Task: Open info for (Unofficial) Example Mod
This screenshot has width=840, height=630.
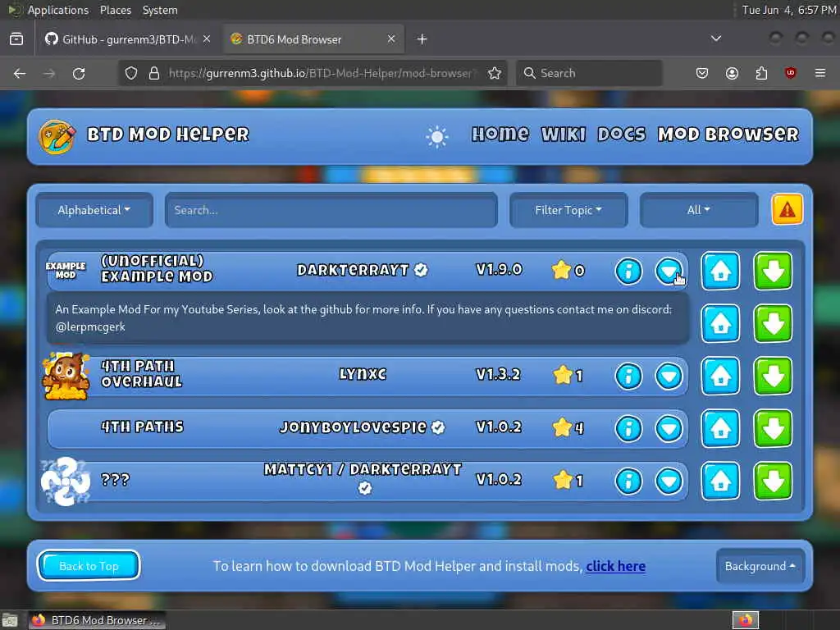Action: coord(628,271)
